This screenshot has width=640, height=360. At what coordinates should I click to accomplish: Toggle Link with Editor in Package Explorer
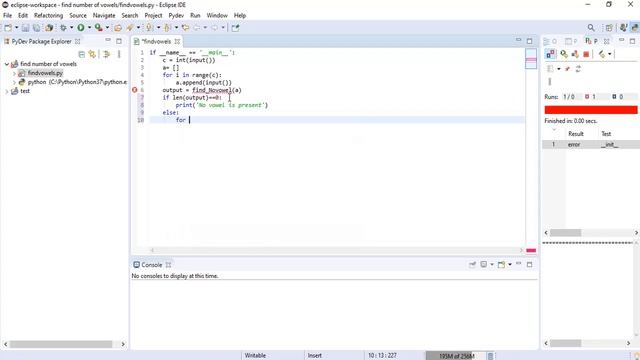pyautogui.click(x=93, y=54)
